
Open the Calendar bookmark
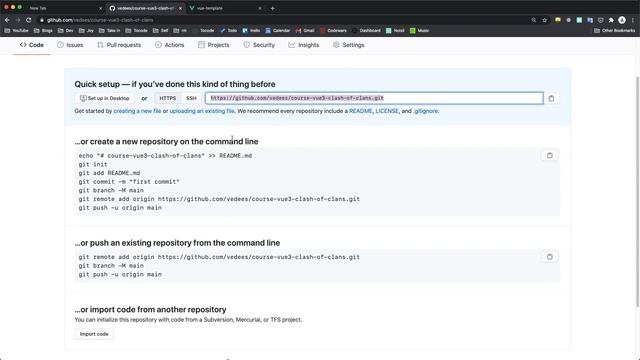pyautogui.click(x=278, y=31)
